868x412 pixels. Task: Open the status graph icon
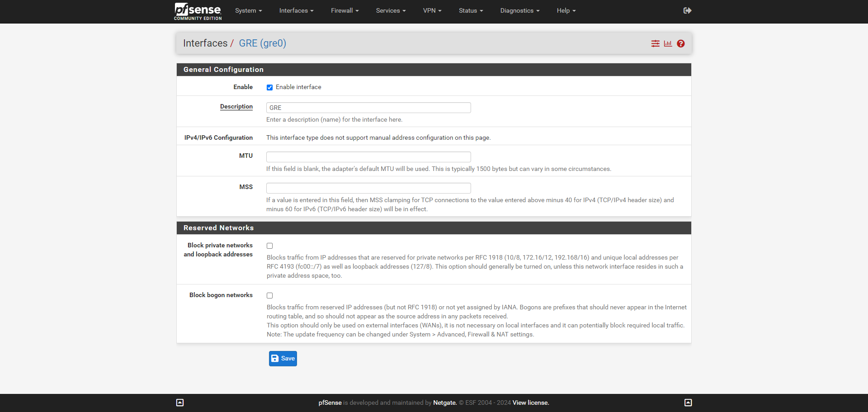pyautogui.click(x=668, y=43)
